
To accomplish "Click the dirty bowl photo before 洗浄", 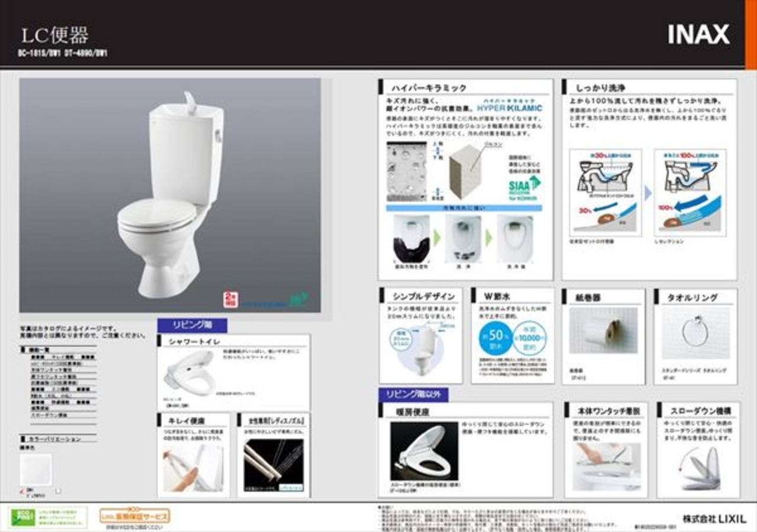I will (x=410, y=239).
